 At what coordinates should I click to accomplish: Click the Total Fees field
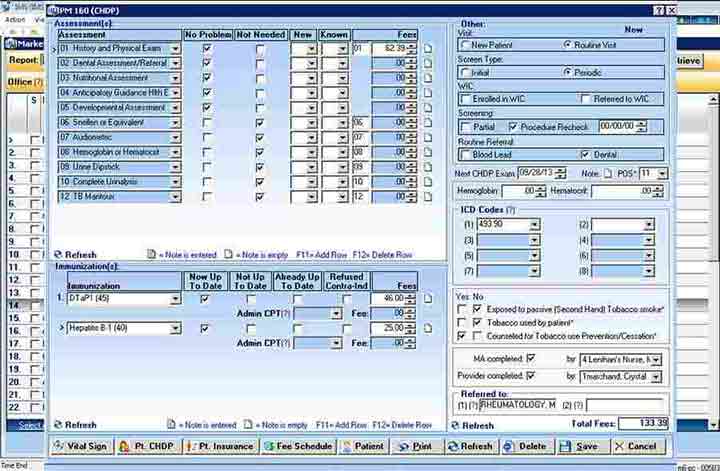pyautogui.click(x=643, y=423)
